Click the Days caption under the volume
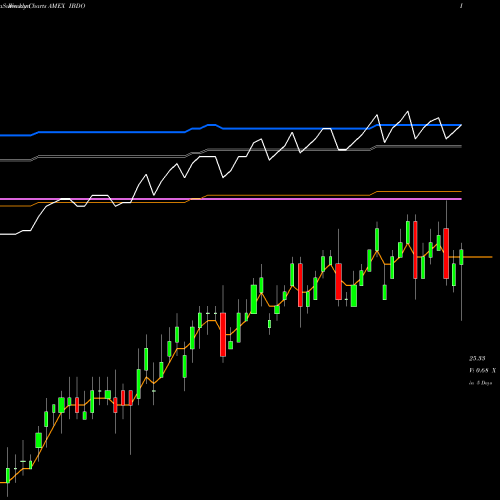The width and height of the screenshot is (500, 500). click(480, 383)
